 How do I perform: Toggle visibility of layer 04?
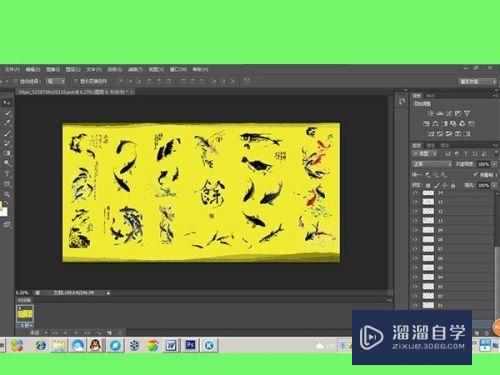[x=415, y=277]
